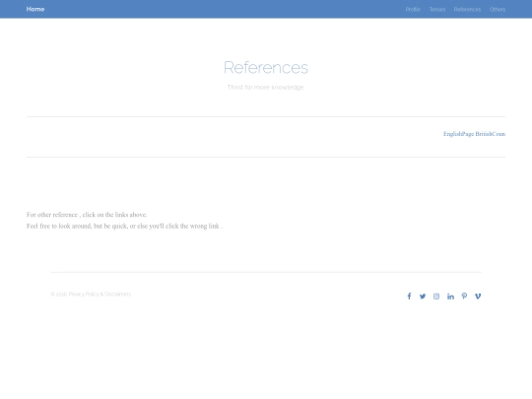Click 'Thirst for more knowledge' subtitle
The width and height of the screenshot is (532, 399).
click(266, 88)
